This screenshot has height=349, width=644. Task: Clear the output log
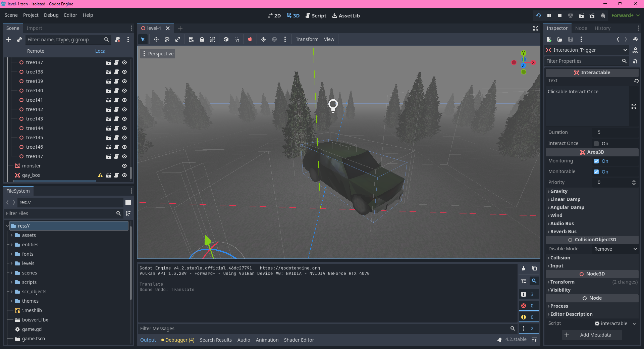(x=524, y=268)
